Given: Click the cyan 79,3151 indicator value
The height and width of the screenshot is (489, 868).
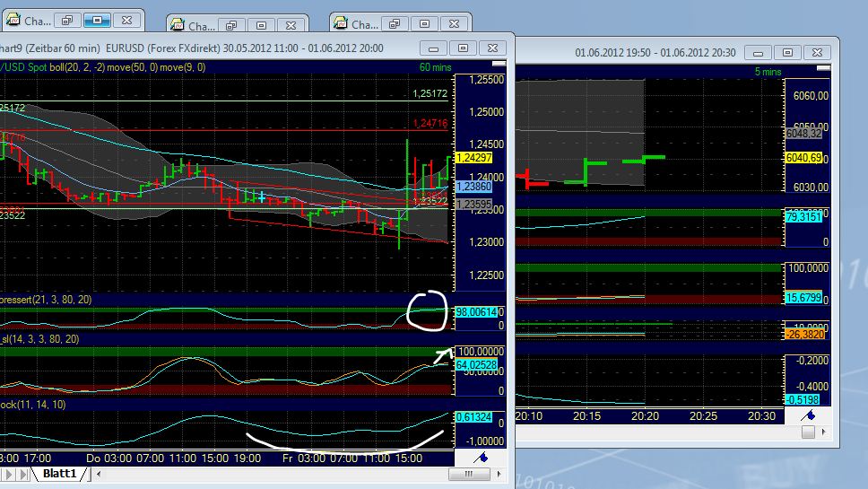Looking at the screenshot, I should click(803, 217).
